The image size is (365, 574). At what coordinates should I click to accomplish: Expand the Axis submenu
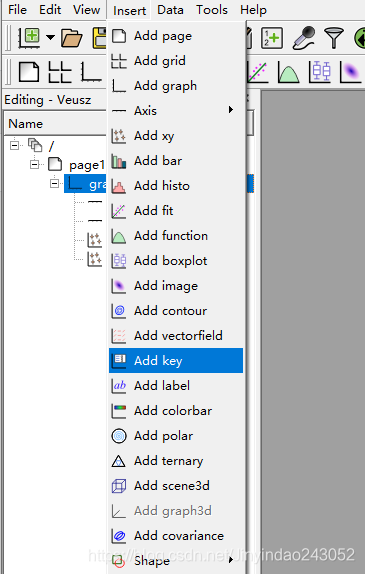coord(176,110)
